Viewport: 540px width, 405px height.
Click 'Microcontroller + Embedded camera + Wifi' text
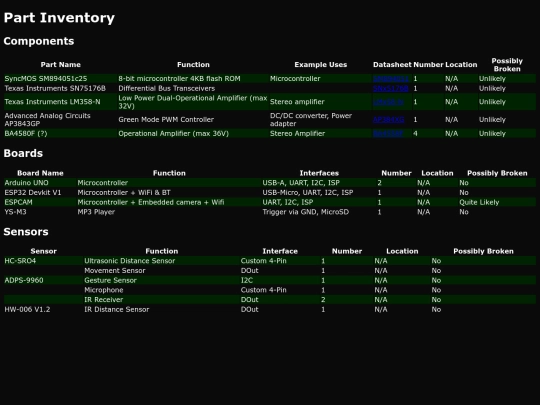(151, 202)
